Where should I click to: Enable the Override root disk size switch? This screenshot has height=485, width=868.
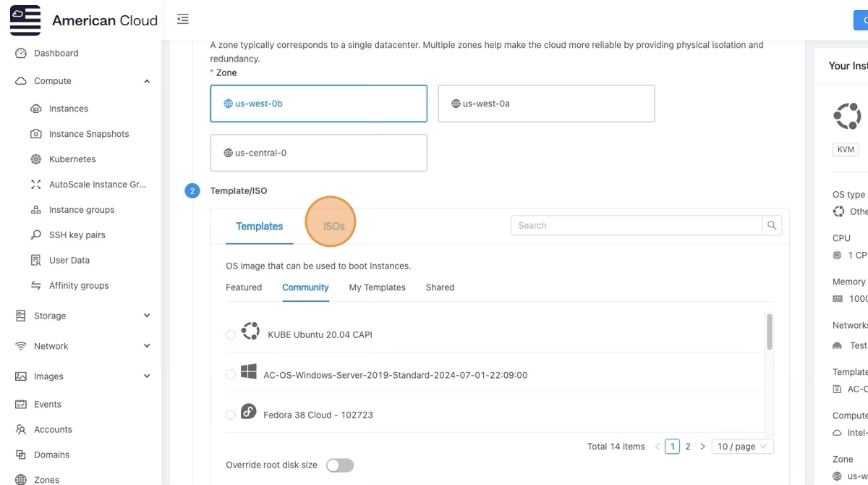pos(339,465)
